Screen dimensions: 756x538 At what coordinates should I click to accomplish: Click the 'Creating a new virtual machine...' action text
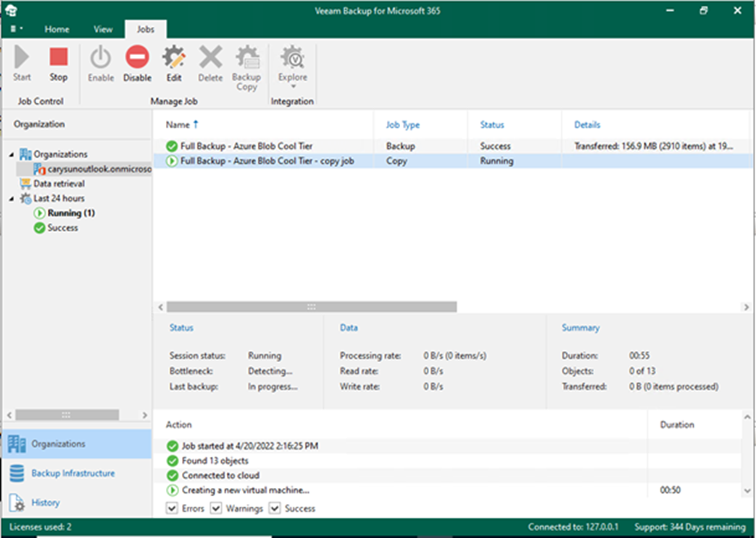246,490
